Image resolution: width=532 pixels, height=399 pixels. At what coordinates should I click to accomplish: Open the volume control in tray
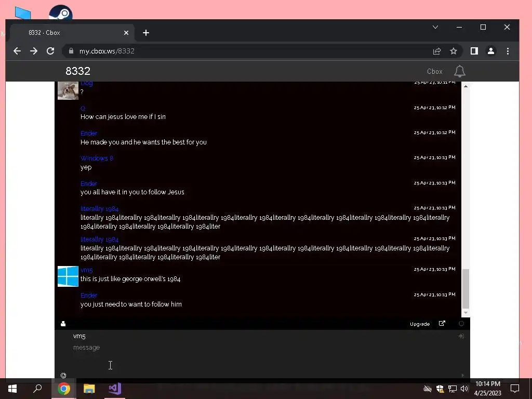(464, 389)
